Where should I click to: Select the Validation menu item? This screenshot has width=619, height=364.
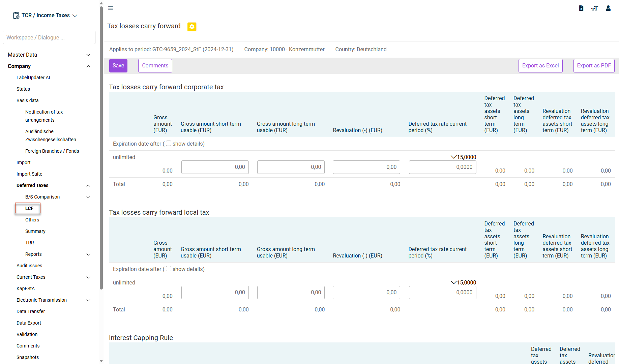pyautogui.click(x=27, y=334)
